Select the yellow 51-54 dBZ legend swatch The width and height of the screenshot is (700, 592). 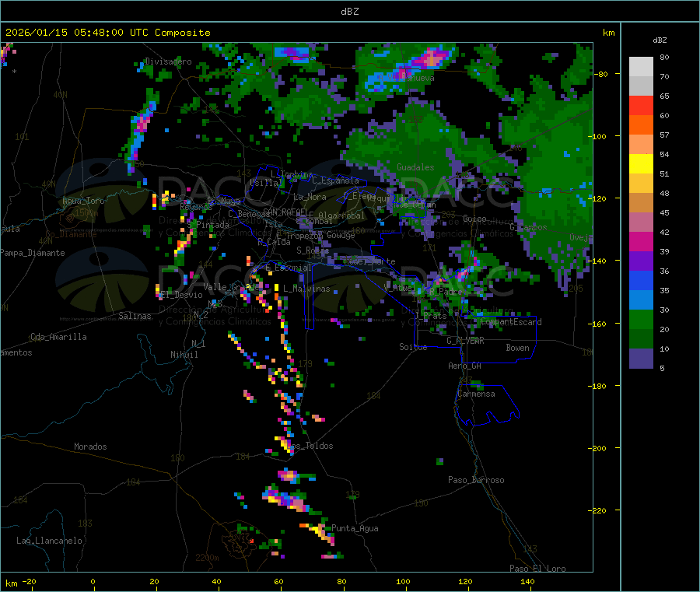tap(641, 164)
